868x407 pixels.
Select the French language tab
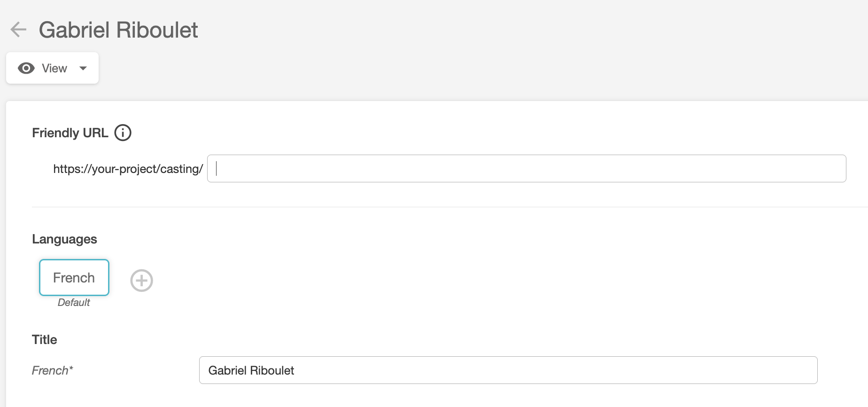[x=74, y=278]
